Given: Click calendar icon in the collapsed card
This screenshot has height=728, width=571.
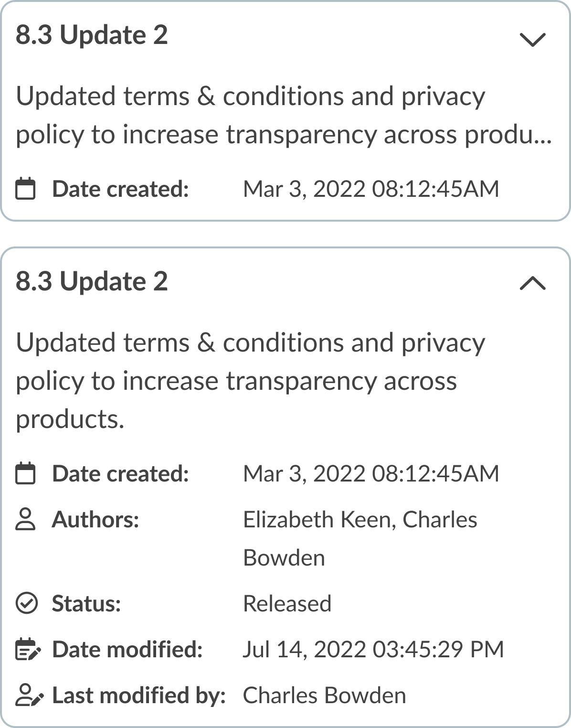Looking at the screenshot, I should tap(26, 188).
